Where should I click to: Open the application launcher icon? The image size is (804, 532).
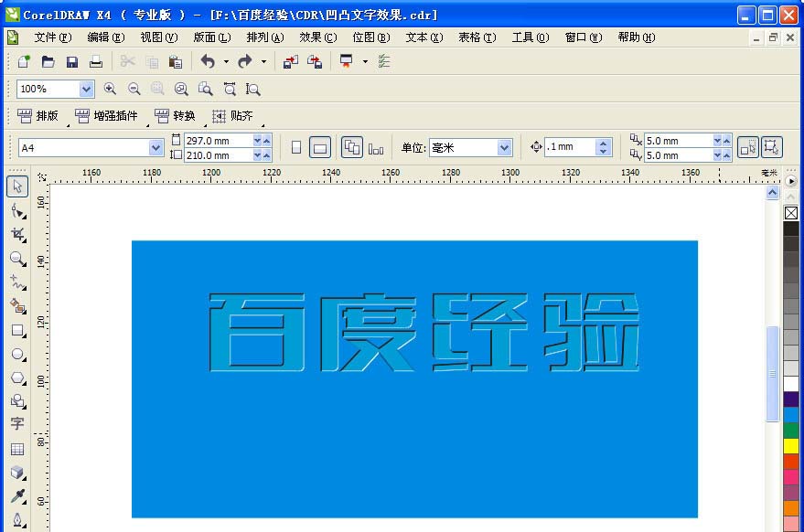pos(347,61)
